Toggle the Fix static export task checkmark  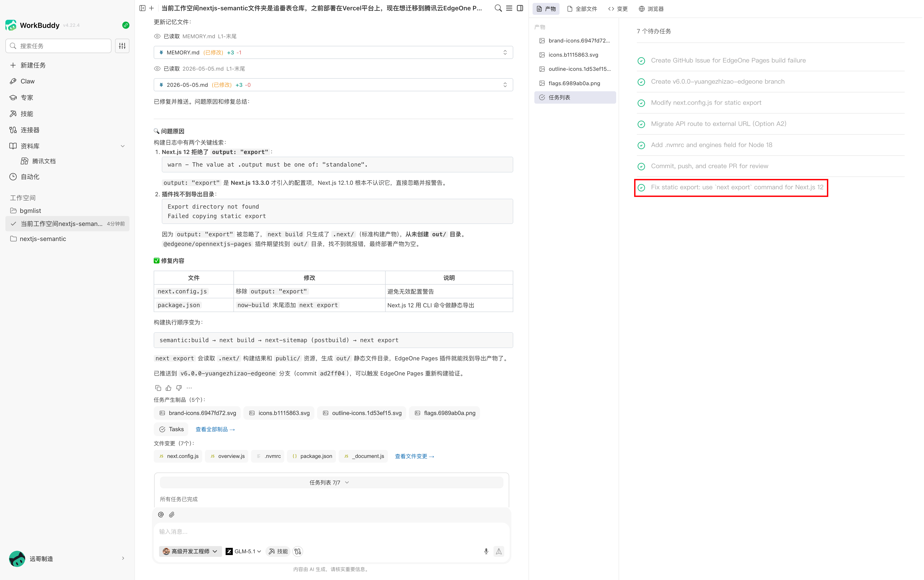pos(641,187)
